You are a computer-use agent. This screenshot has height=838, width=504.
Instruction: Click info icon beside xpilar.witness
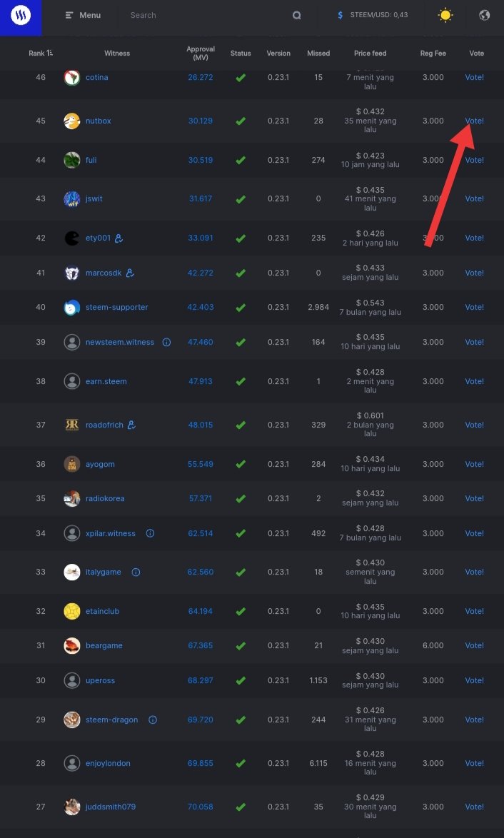[150, 533]
